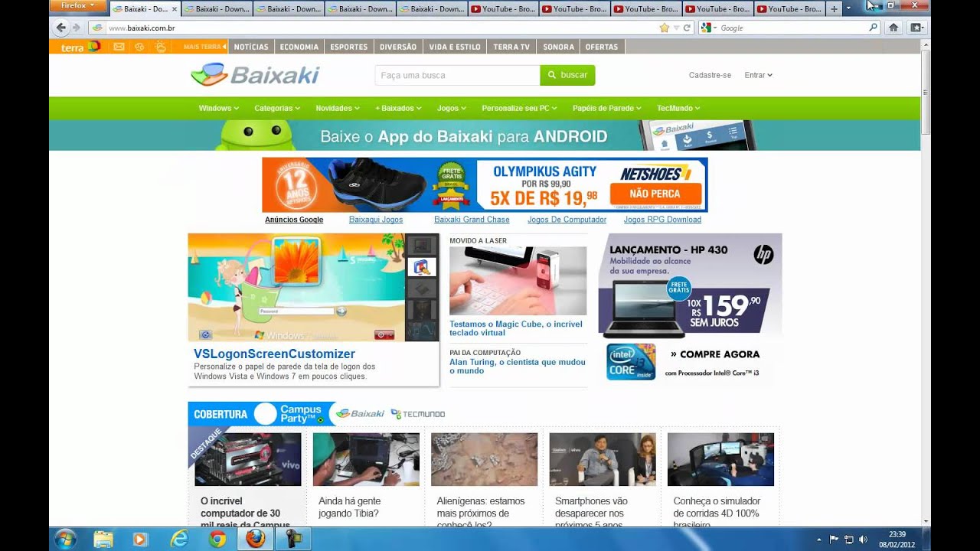Image resolution: width=980 pixels, height=551 pixels.
Task: Click the camera recorder taskbar icon
Action: pos(294,539)
